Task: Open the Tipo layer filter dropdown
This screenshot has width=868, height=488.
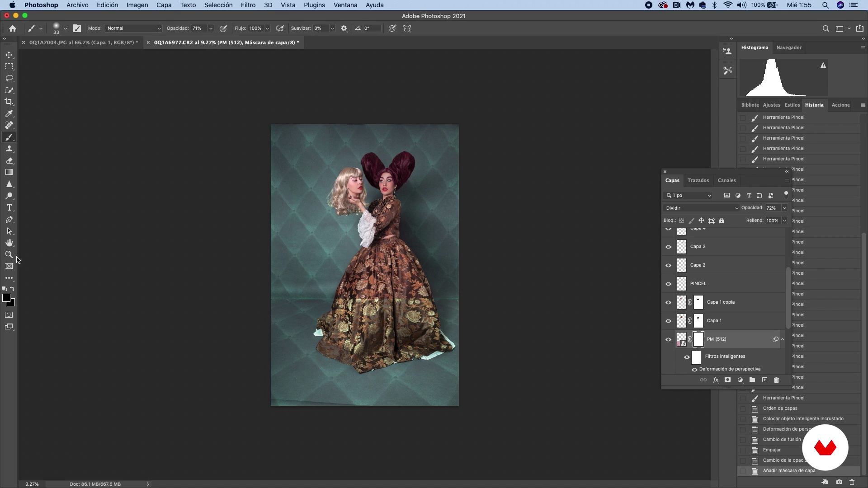Action: (x=688, y=195)
